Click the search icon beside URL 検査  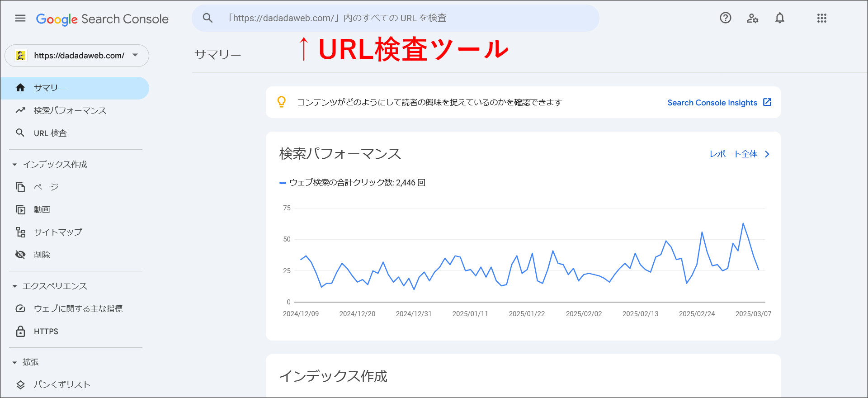[20, 133]
